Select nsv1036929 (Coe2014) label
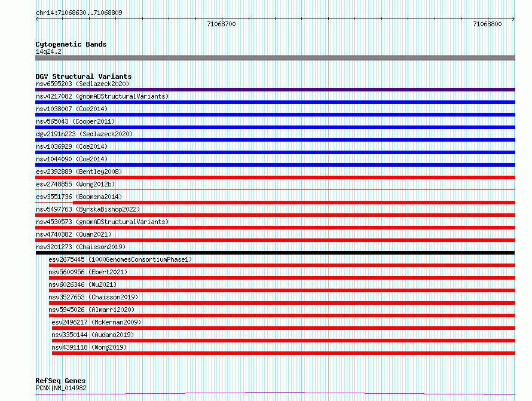This screenshot has width=532, height=401. click(x=72, y=146)
